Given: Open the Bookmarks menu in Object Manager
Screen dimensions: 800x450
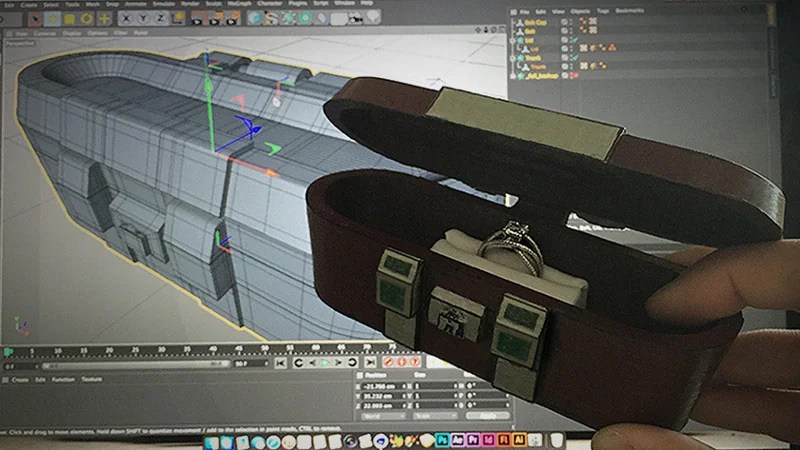Looking at the screenshot, I should tap(629, 11).
